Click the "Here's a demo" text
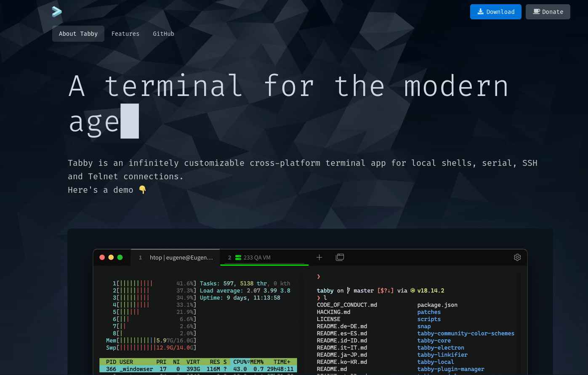This screenshot has height=375, width=588. click(101, 190)
